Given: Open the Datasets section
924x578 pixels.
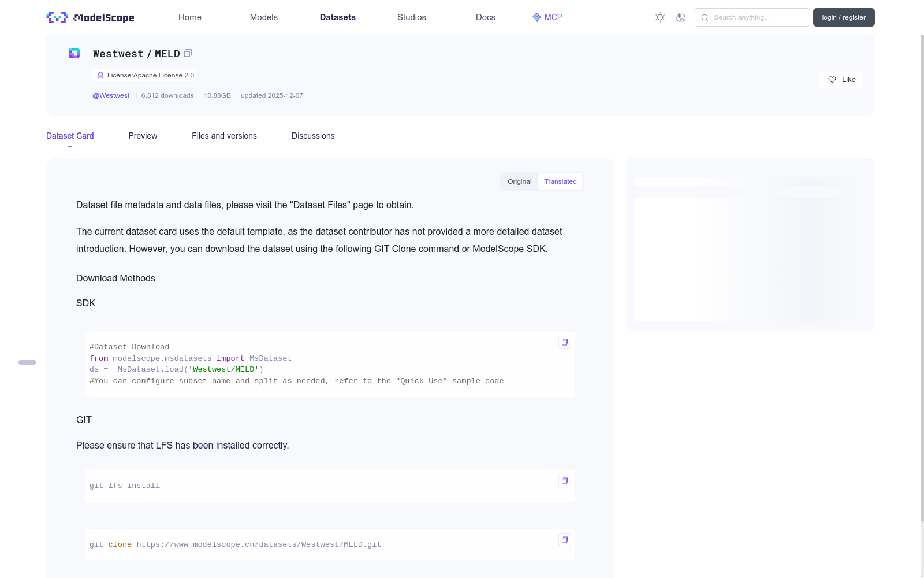Looking at the screenshot, I should tap(338, 17).
